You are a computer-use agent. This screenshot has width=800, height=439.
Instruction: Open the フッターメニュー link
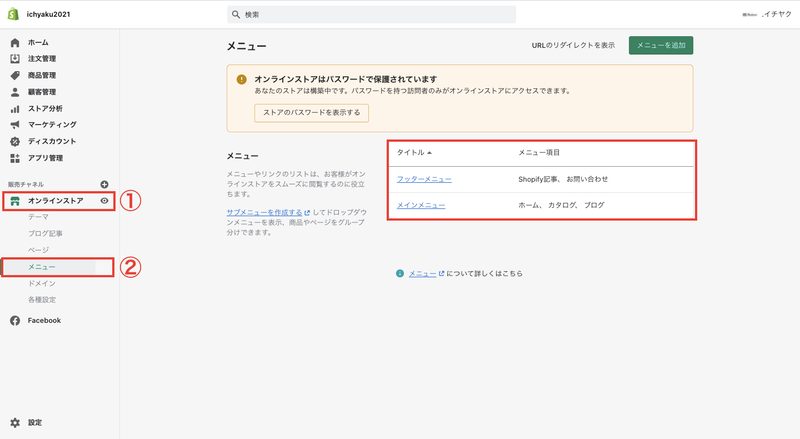[424, 179]
